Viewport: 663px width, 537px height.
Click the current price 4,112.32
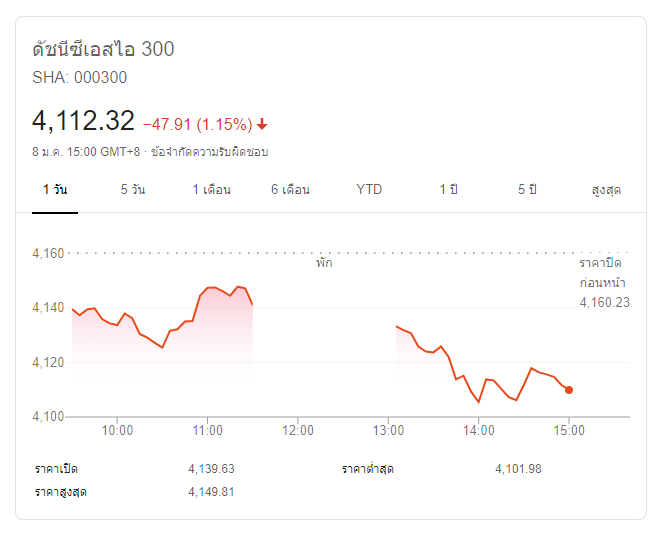pos(83,121)
